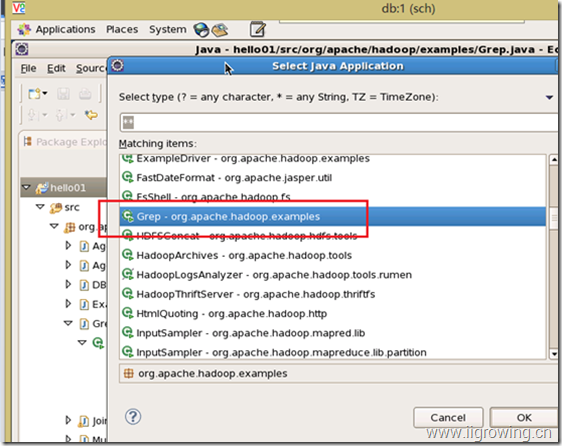The image size is (562, 446).
Task: Click the green class icon under Gr file
Action: click(98, 343)
